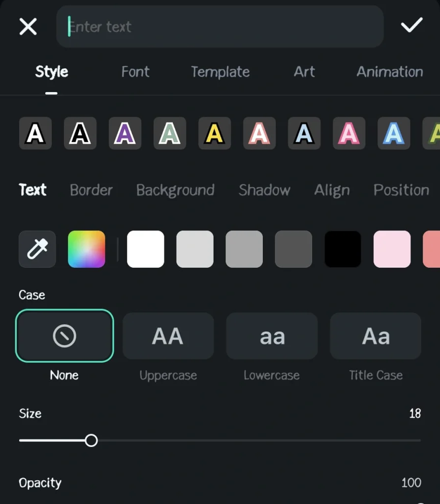The width and height of the screenshot is (440, 504).
Task: Apply the yellow letter A style preset
Action: pos(215,133)
